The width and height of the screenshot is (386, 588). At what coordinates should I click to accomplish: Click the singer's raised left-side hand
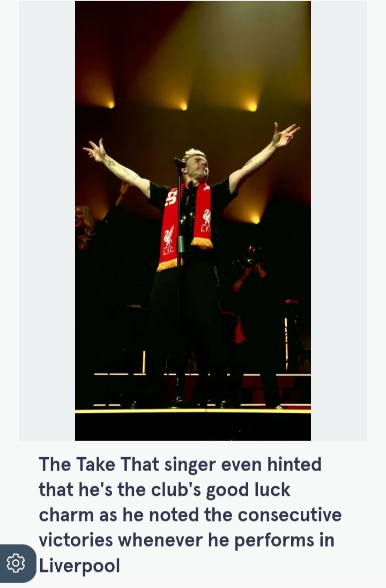click(94, 151)
